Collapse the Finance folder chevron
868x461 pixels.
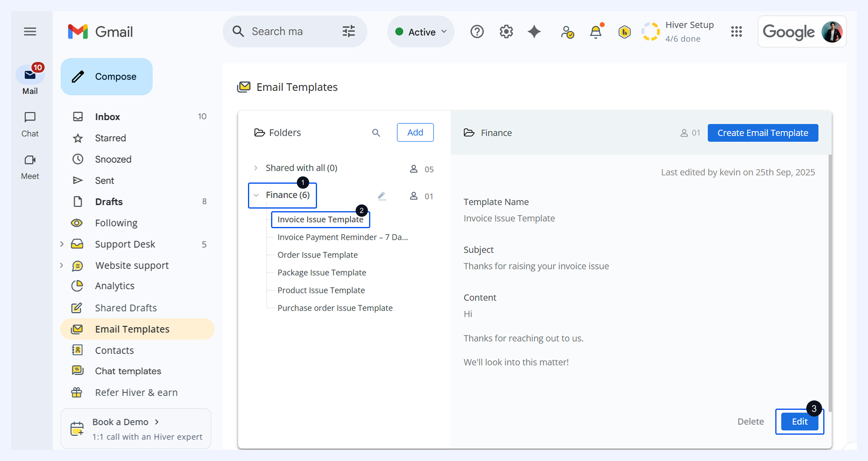[256, 195]
